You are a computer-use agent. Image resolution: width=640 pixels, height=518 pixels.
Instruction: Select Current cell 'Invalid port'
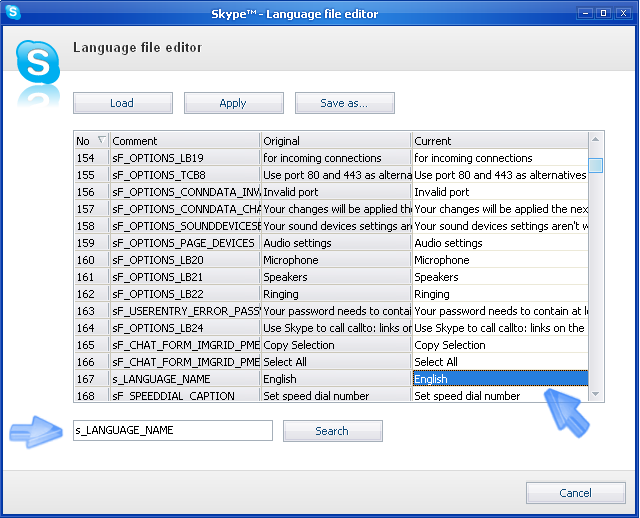tap(500, 192)
